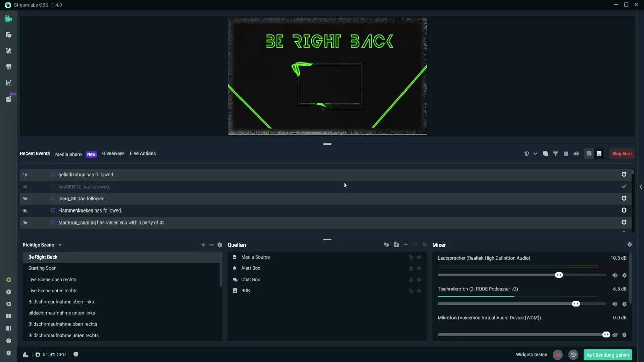This screenshot has width=644, height=362.
Task: Open the Editor view in left sidebar
Action: pos(9,19)
